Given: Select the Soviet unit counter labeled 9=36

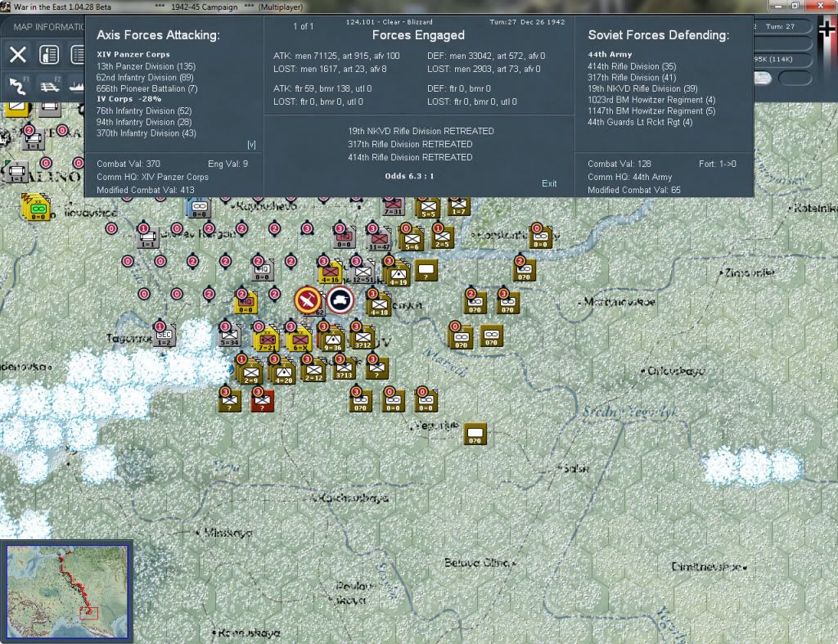Looking at the screenshot, I should [332, 340].
